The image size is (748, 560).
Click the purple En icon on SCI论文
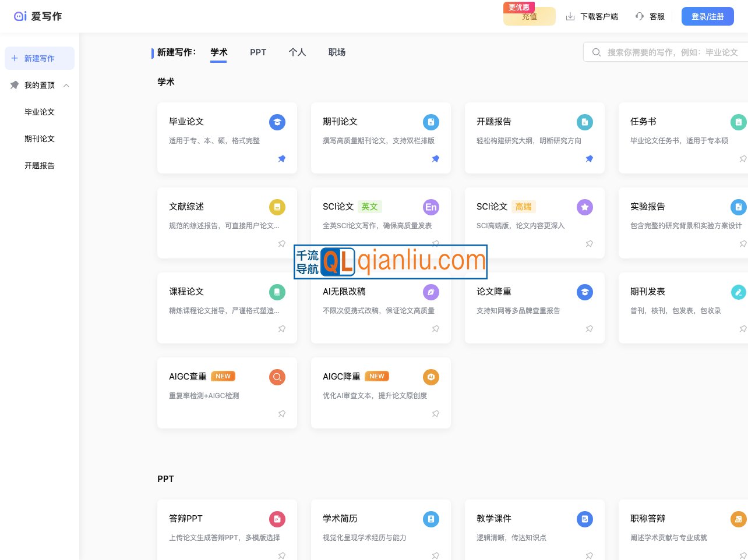point(431,207)
